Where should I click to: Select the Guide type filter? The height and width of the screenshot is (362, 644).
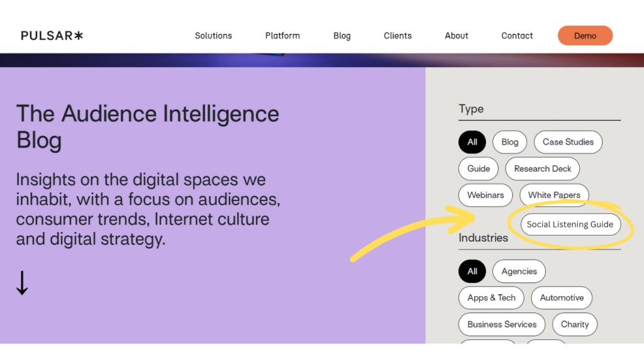(479, 168)
